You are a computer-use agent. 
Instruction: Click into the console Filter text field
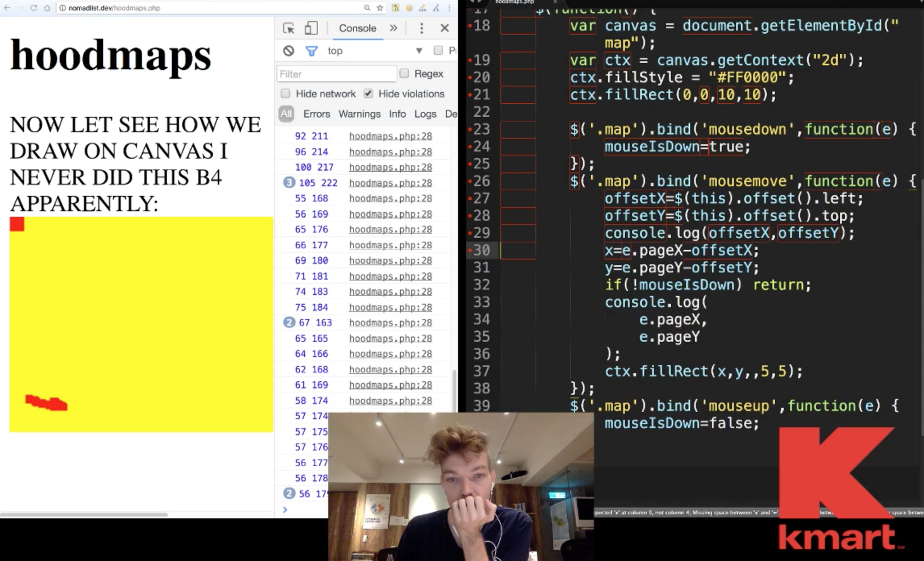click(336, 74)
